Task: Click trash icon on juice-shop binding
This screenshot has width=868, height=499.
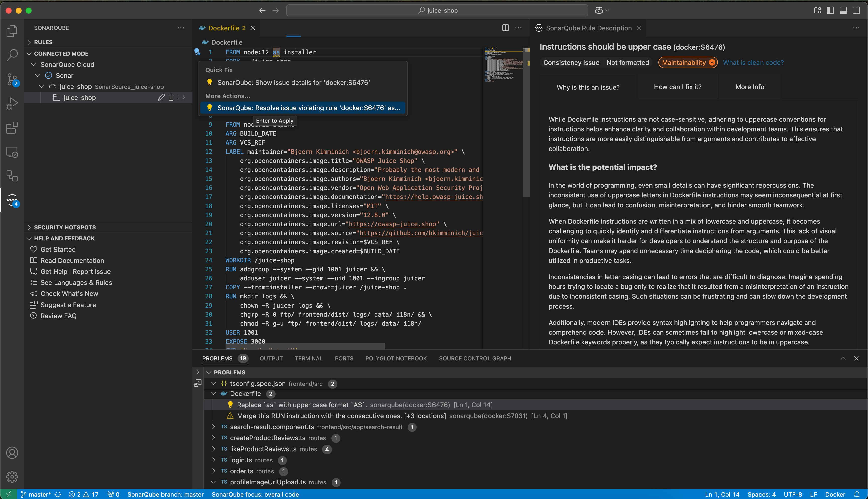Action: pos(171,98)
